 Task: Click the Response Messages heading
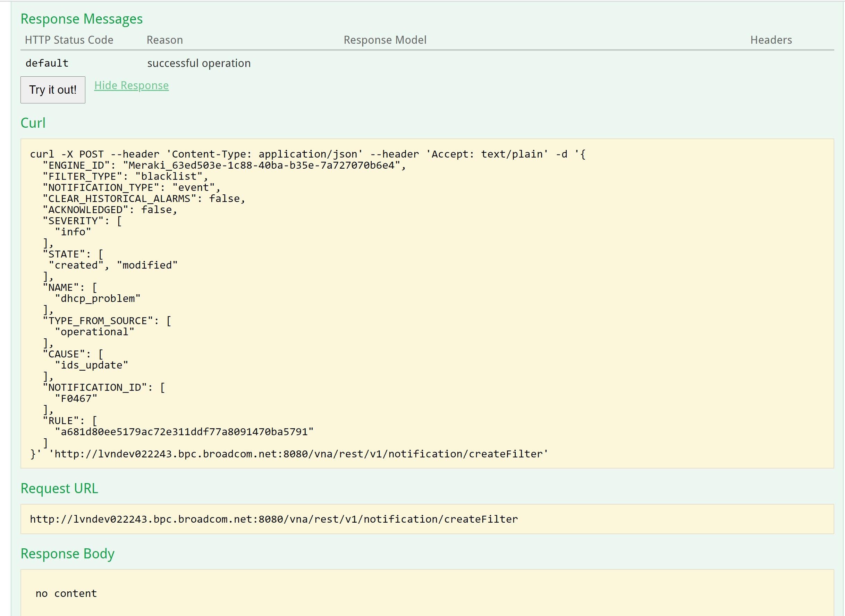click(x=81, y=19)
